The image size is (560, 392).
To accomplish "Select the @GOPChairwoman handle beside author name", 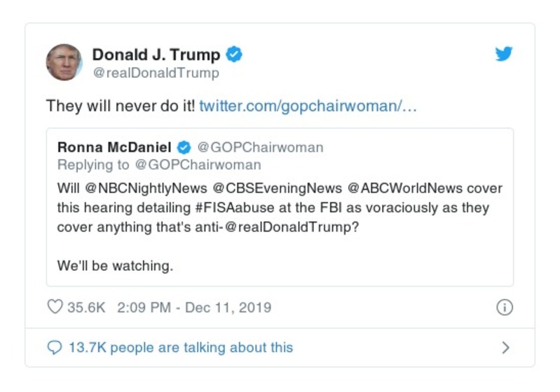I will point(259,148).
